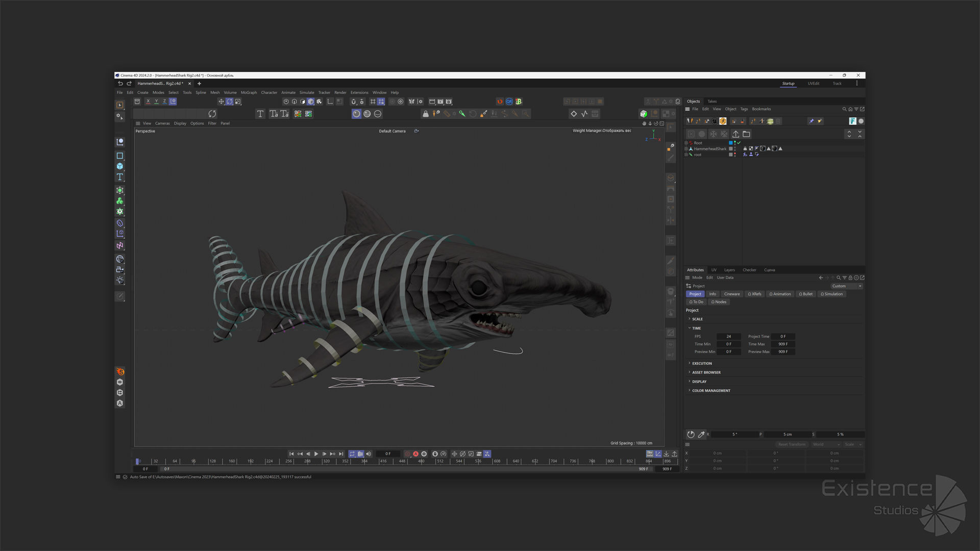Click the Unreal Engine icon in Objects toolbar
Screen dimensions: 980x551
[715, 121]
